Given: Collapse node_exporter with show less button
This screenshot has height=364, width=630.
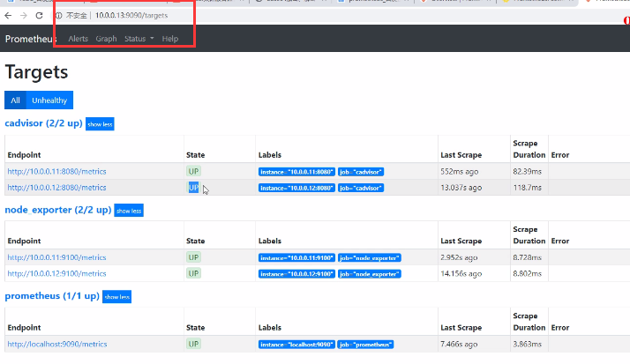Looking at the screenshot, I should tap(129, 211).
